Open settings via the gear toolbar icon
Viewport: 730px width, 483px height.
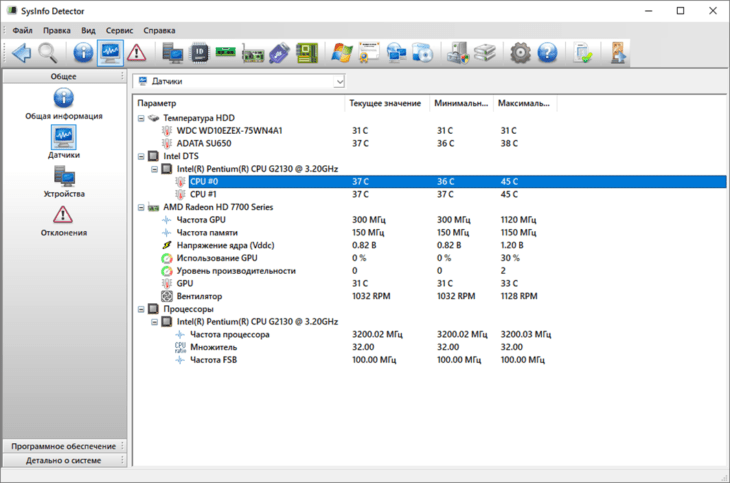[x=520, y=53]
